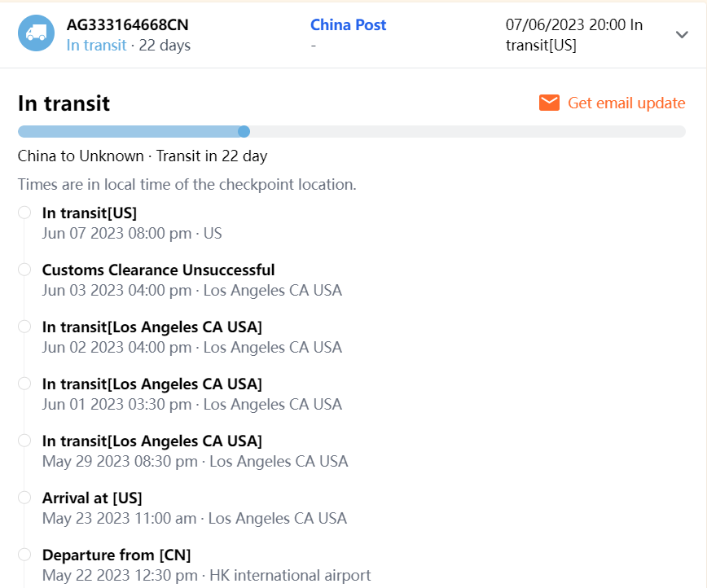Click the blue delivery truck icon
Viewport: 707px width, 588px height.
pos(36,33)
